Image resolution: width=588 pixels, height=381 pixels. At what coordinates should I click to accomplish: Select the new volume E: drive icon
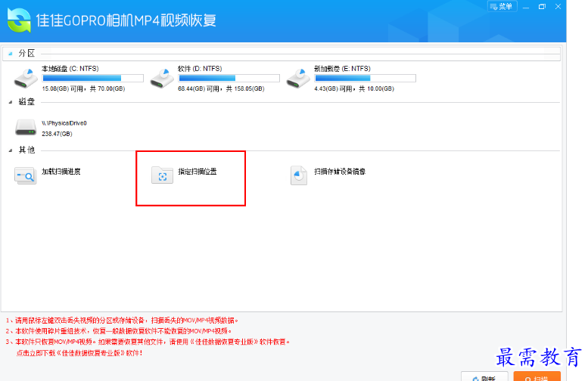[x=298, y=79]
